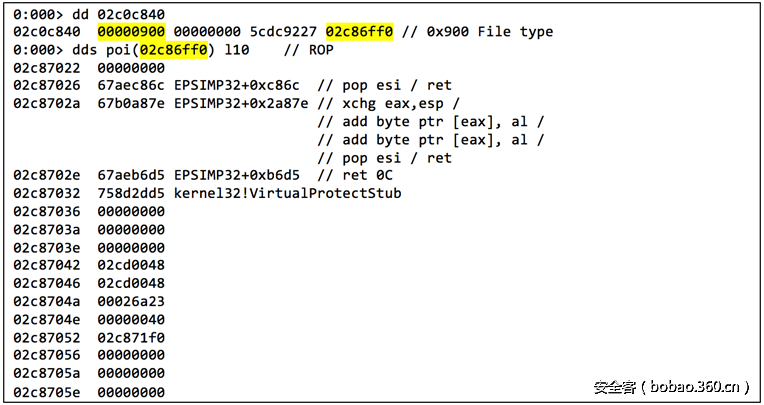Image resolution: width=764 pixels, height=405 pixels.
Task: Click the '// ROP' comment
Action: click(x=309, y=50)
